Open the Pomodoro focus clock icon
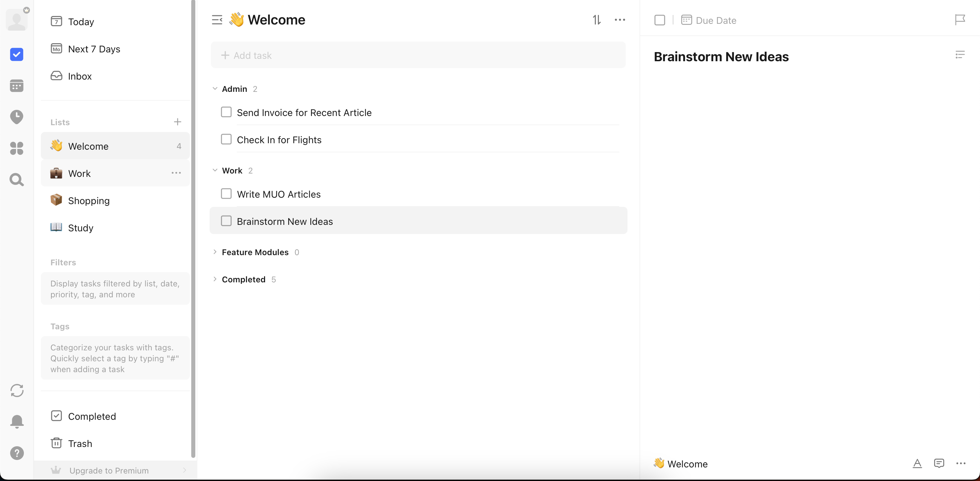This screenshot has height=481, width=980. 16,117
